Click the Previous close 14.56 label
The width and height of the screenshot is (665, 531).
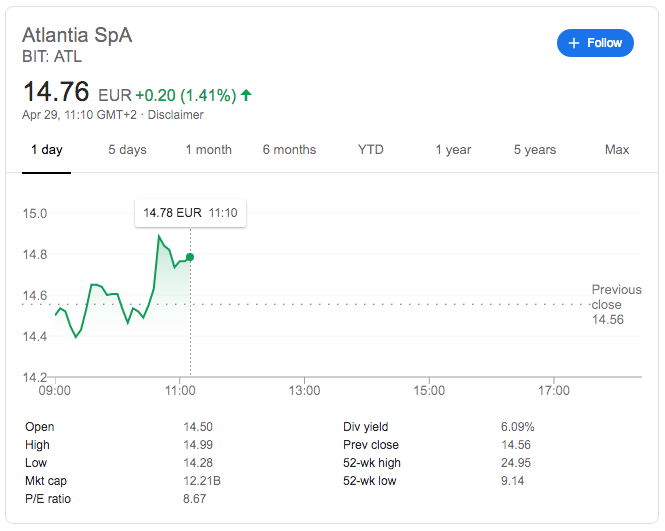click(x=616, y=305)
